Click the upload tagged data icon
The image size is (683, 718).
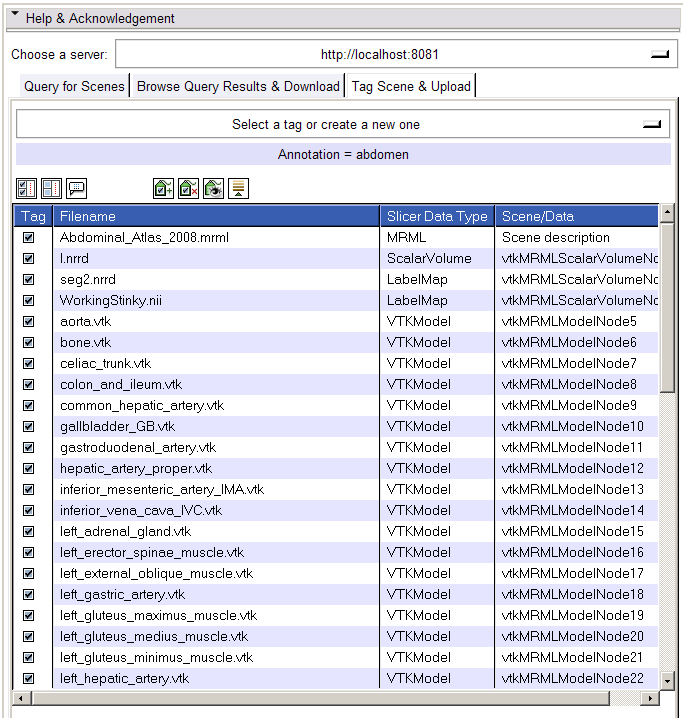click(x=238, y=188)
